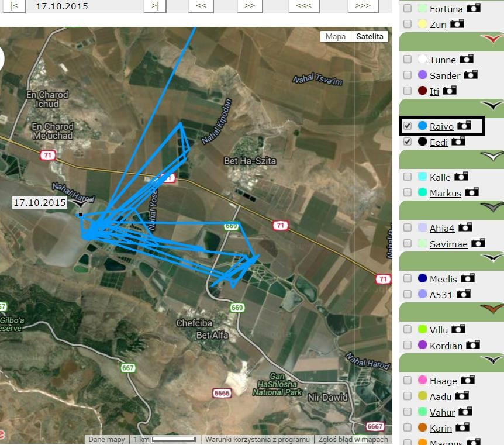Select the Satelita map view
The image size is (504, 445).
(x=370, y=36)
